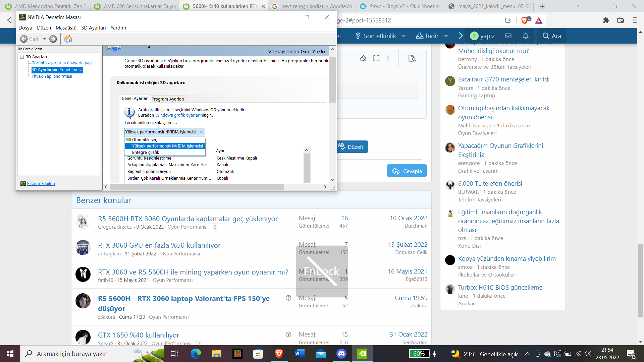644x362 pixels.
Task: Click the forward arrow navigation icon
Action: [53, 39]
